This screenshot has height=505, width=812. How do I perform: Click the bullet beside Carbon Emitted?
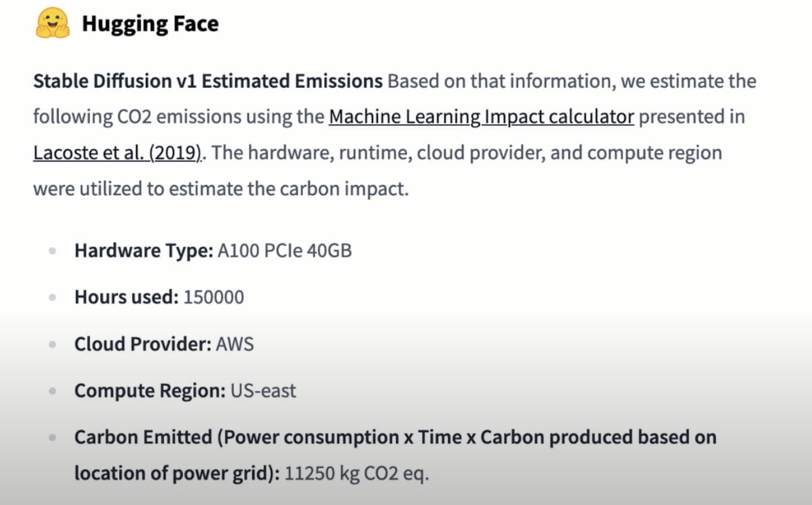tap(53, 438)
